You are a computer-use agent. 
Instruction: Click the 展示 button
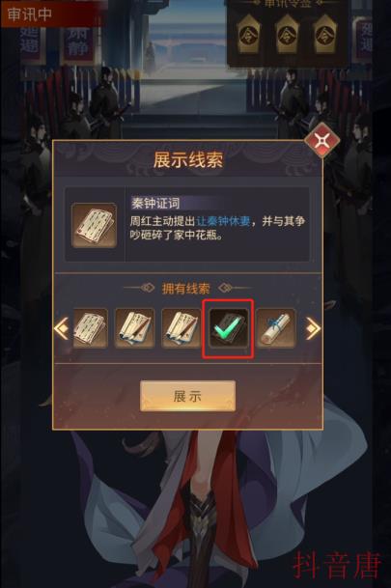187,396
